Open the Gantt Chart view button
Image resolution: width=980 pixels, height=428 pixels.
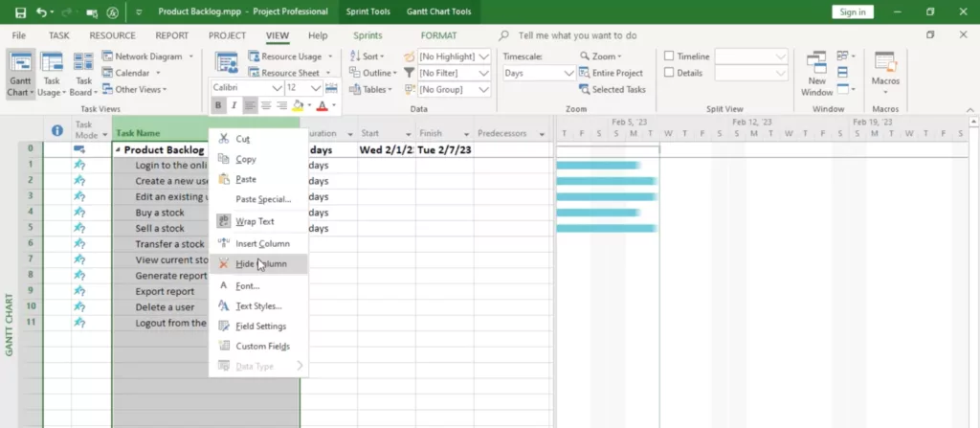click(x=21, y=75)
